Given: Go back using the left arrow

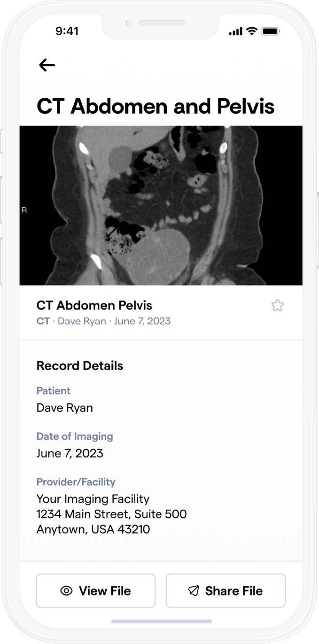Looking at the screenshot, I should coord(47,65).
